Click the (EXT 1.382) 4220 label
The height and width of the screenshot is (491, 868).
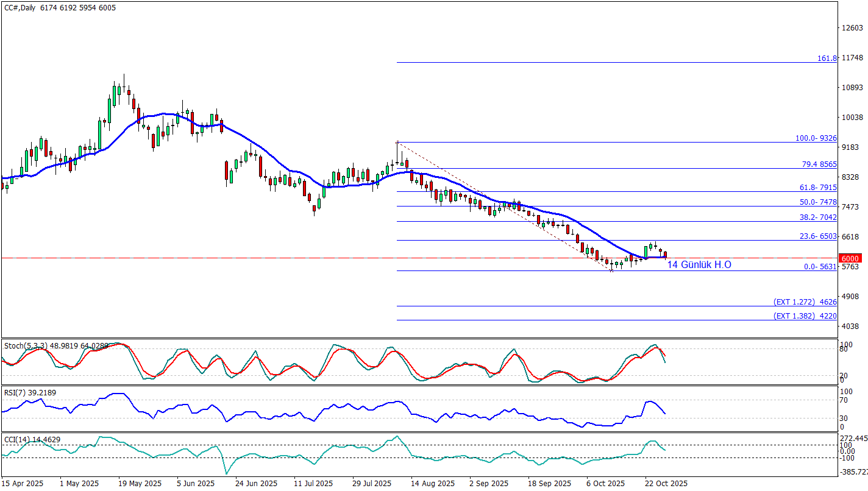(x=805, y=316)
